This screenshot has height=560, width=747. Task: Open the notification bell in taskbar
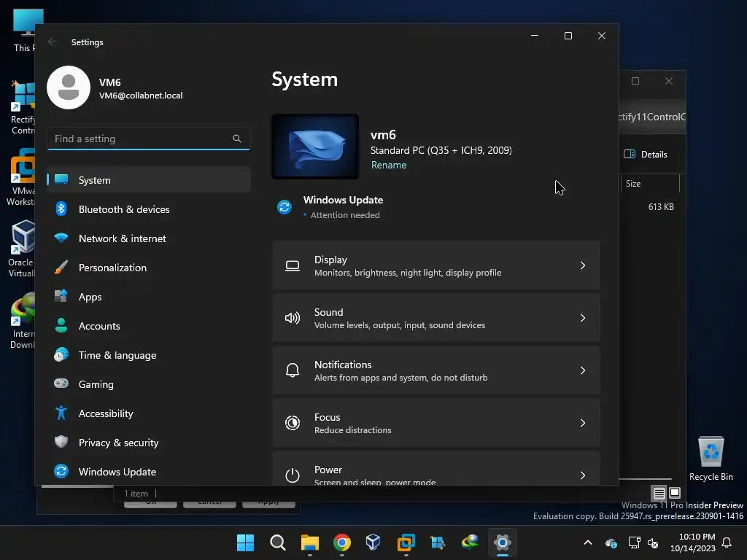pyautogui.click(x=727, y=542)
